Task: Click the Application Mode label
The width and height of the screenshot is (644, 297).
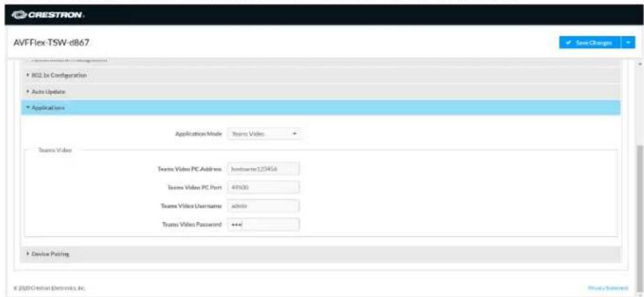Action: (x=199, y=134)
